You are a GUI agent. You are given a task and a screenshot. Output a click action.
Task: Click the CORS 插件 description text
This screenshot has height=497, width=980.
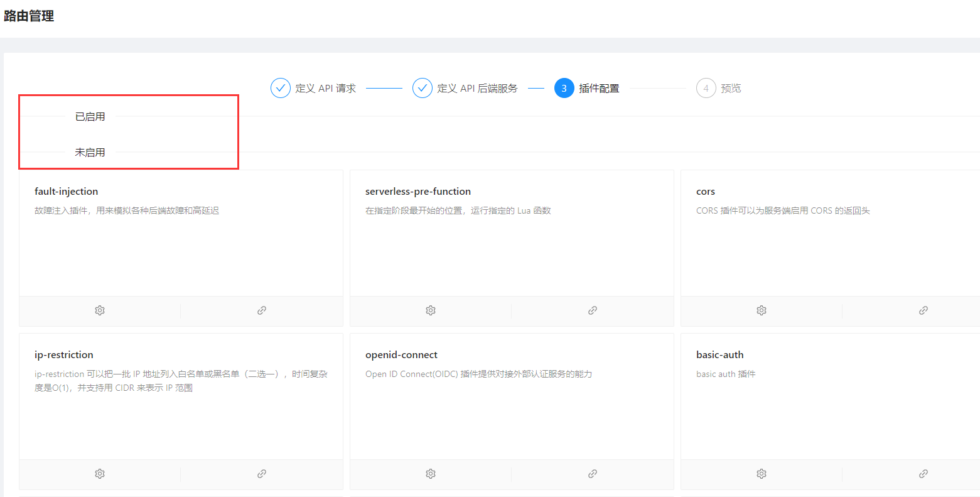(x=783, y=211)
